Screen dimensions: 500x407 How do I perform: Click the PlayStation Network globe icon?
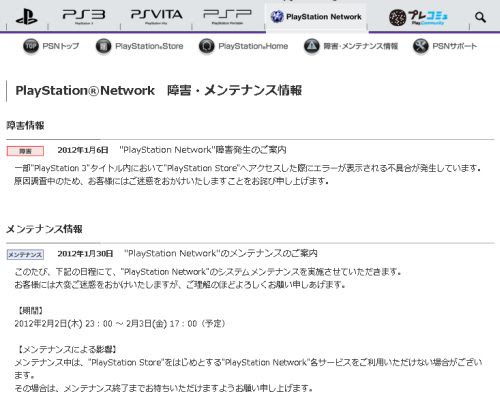(x=277, y=17)
